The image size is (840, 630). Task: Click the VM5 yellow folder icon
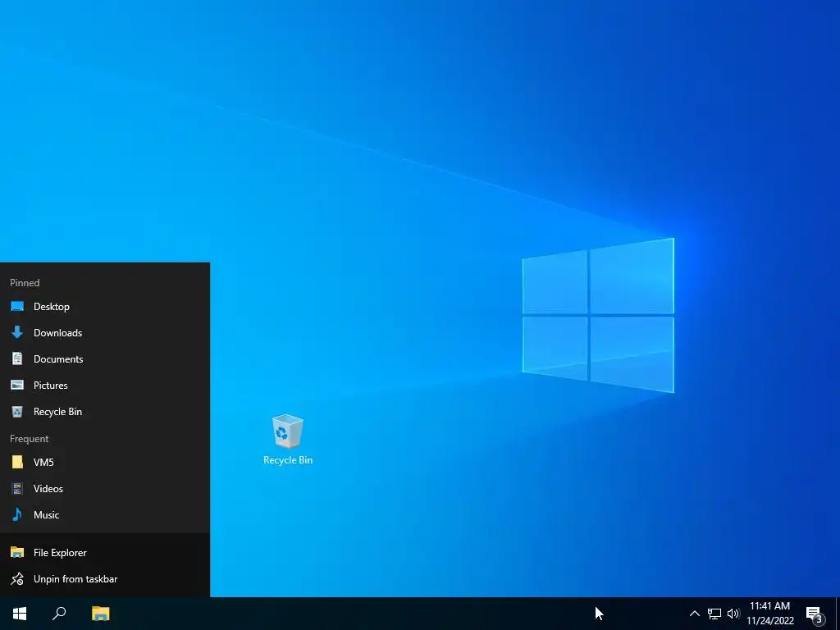click(17, 462)
